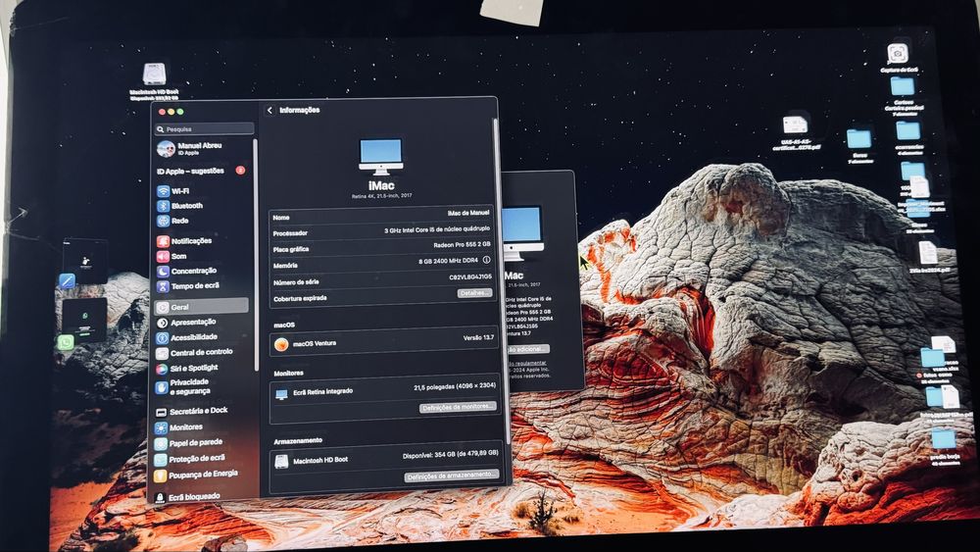Open the WhatsApp icon in Stage Manager
Image resolution: width=980 pixels, height=552 pixels.
point(65,342)
